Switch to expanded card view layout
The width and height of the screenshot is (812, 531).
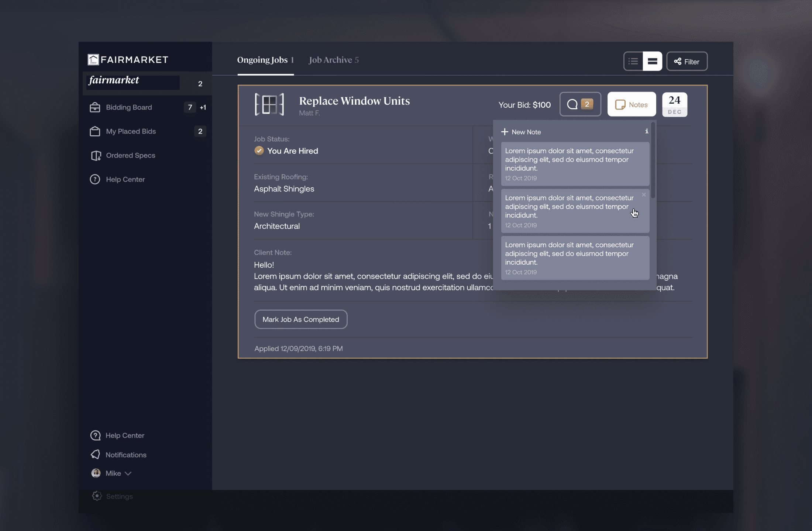652,61
